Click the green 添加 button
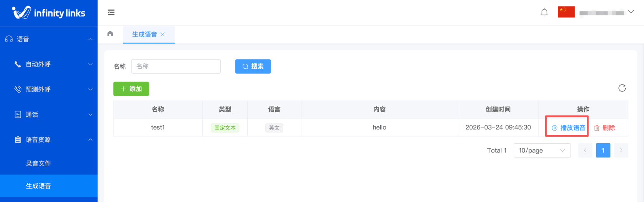The width and height of the screenshot is (644, 202). coord(131,89)
